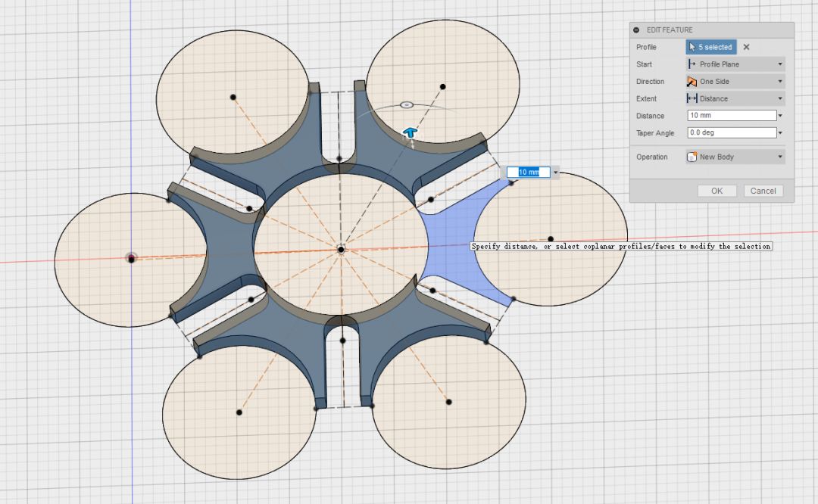
Task: Open the Operation 'New Body' dropdown
Action: coord(735,157)
